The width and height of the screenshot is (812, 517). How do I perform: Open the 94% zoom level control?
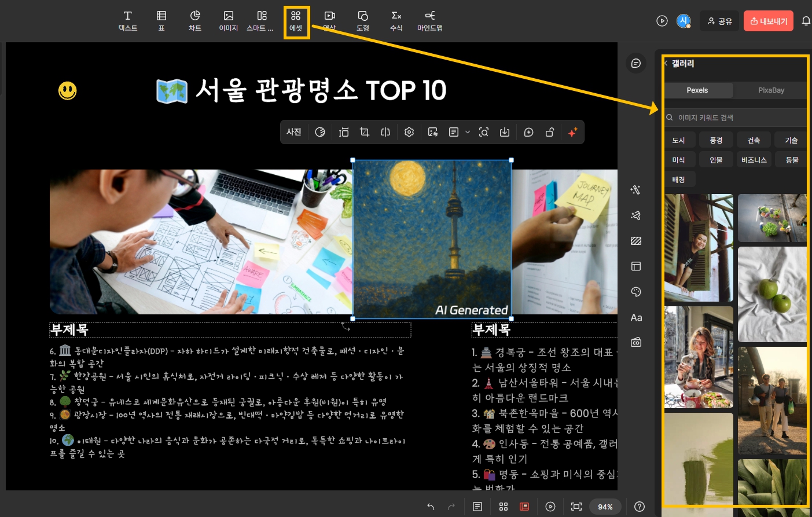click(605, 507)
